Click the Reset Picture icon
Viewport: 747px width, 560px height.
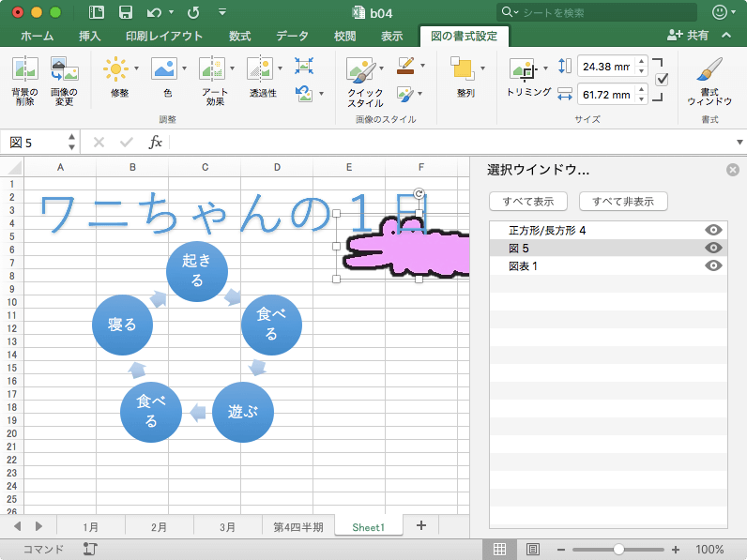pos(303,94)
